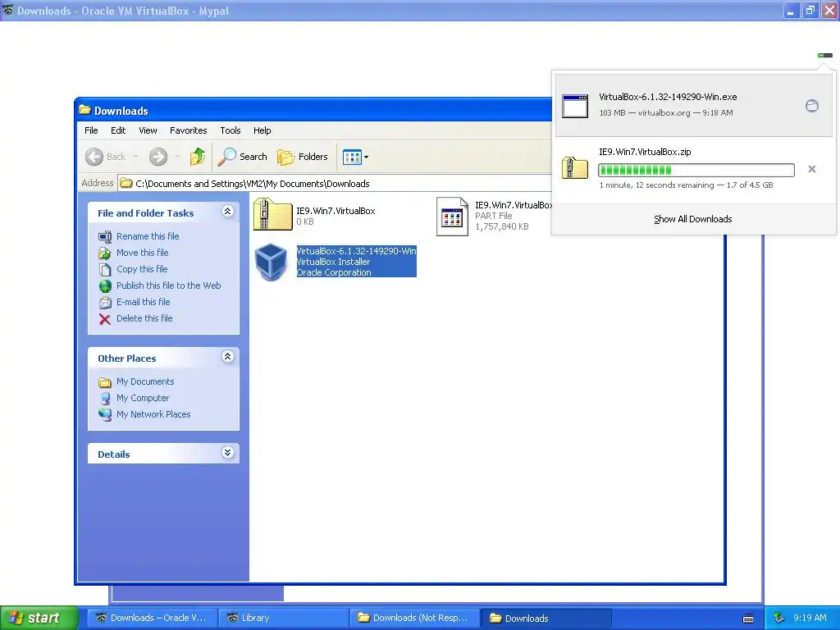Click the Copy this file icon

[x=105, y=269]
